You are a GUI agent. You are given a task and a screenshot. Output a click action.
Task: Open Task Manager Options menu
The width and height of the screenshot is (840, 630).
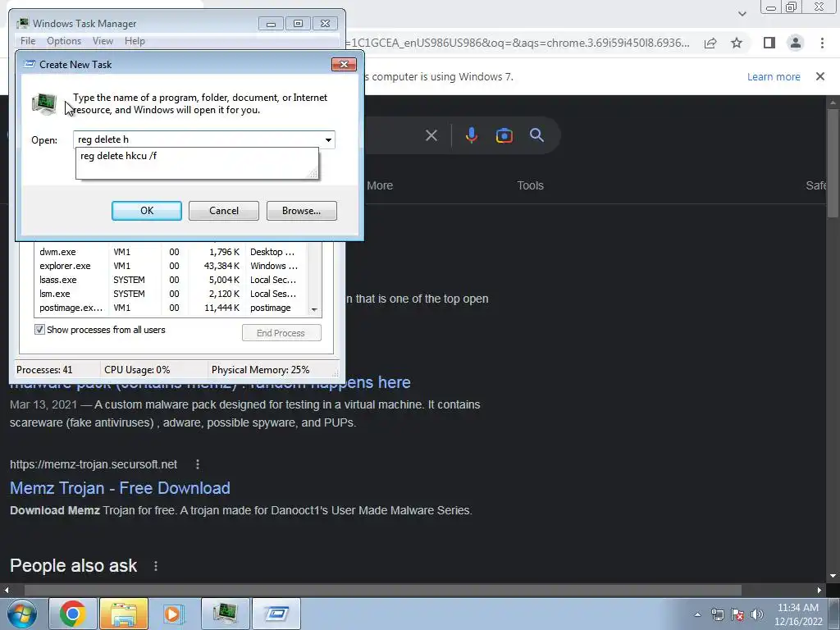pos(64,41)
